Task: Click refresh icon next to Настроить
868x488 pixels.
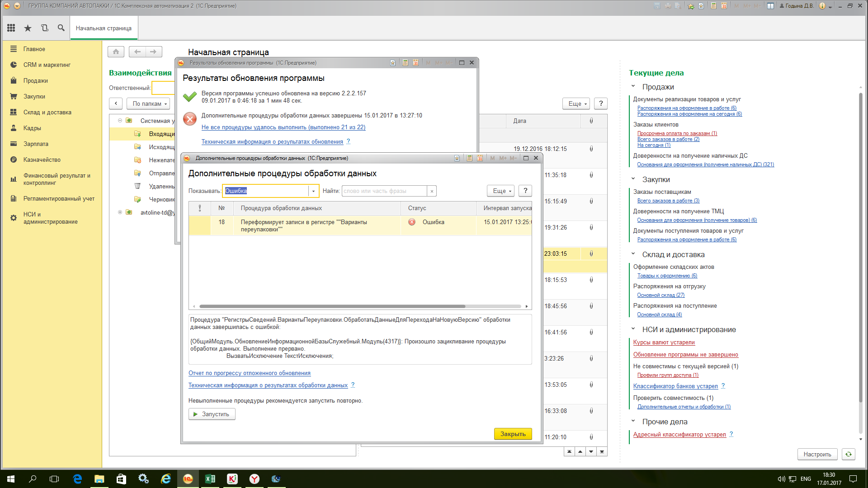Action: click(849, 454)
